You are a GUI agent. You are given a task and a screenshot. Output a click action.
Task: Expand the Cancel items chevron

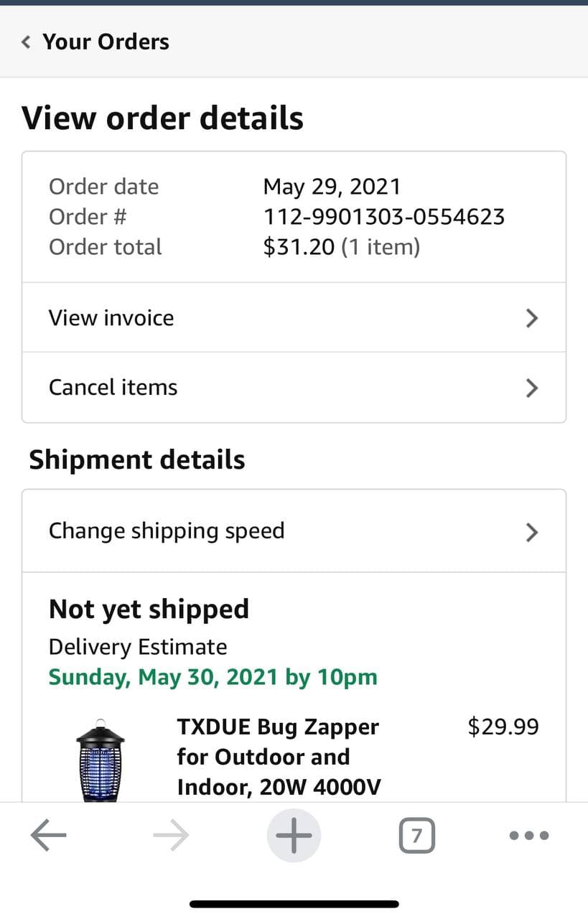[x=531, y=388]
